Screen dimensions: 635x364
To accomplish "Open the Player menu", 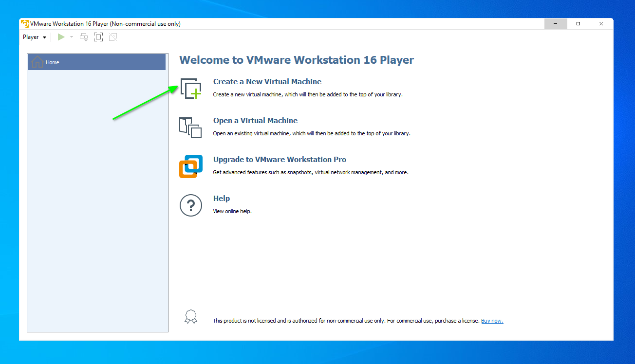I will [x=31, y=36].
